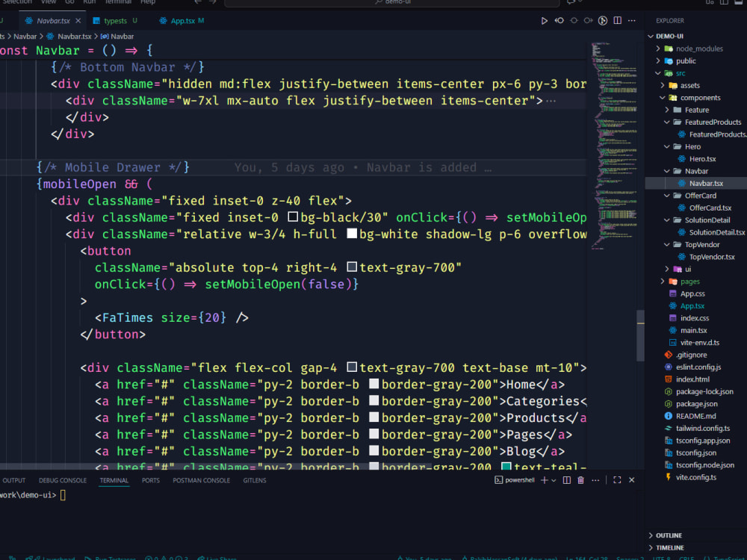Open vite.config.ts file
747x560 pixels.
[696, 477]
